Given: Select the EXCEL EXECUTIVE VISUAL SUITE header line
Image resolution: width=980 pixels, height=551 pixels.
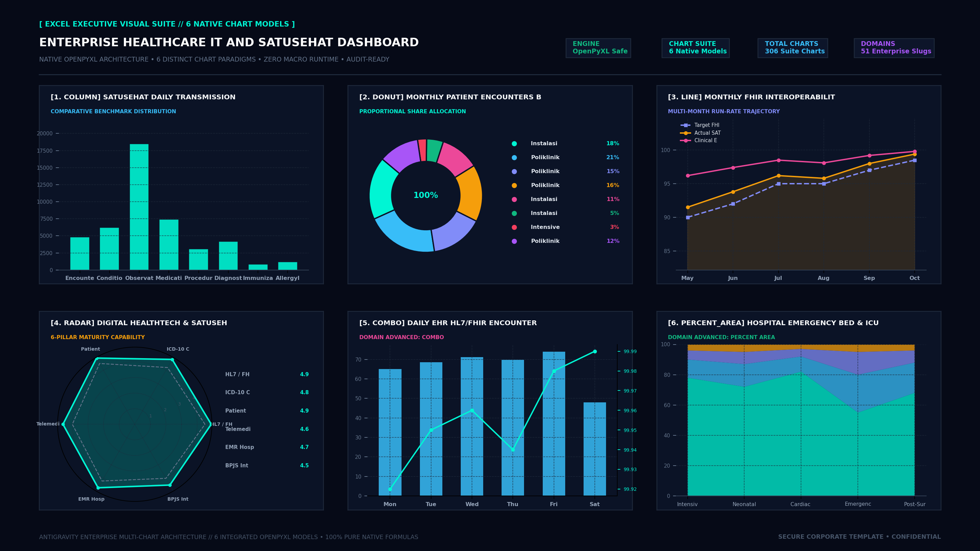Looking at the screenshot, I should tap(167, 24).
